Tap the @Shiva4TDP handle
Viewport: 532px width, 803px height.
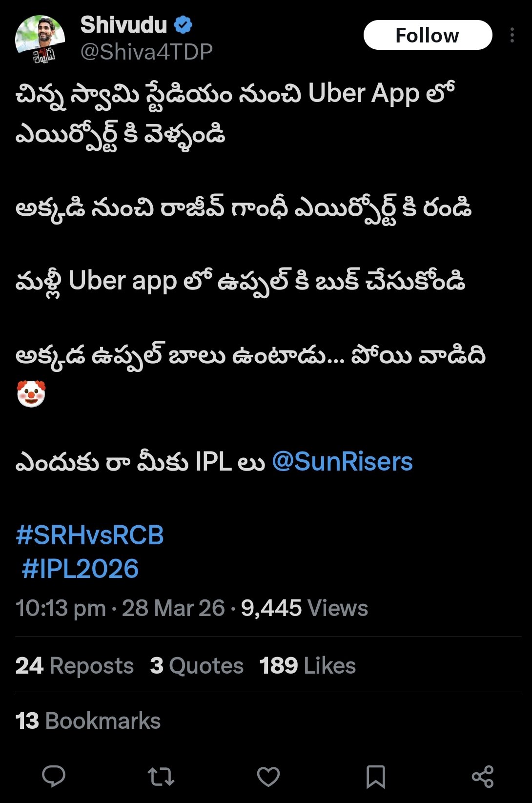(x=146, y=52)
